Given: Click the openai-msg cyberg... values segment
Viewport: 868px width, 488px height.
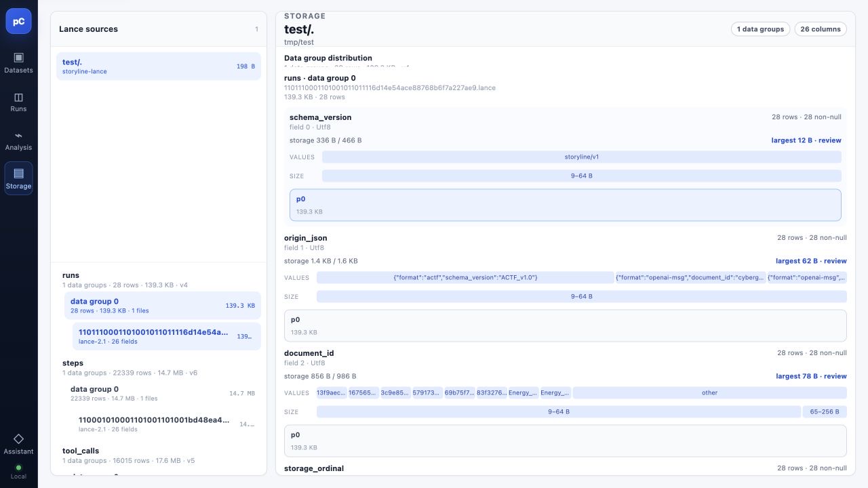Looking at the screenshot, I should click(x=690, y=277).
